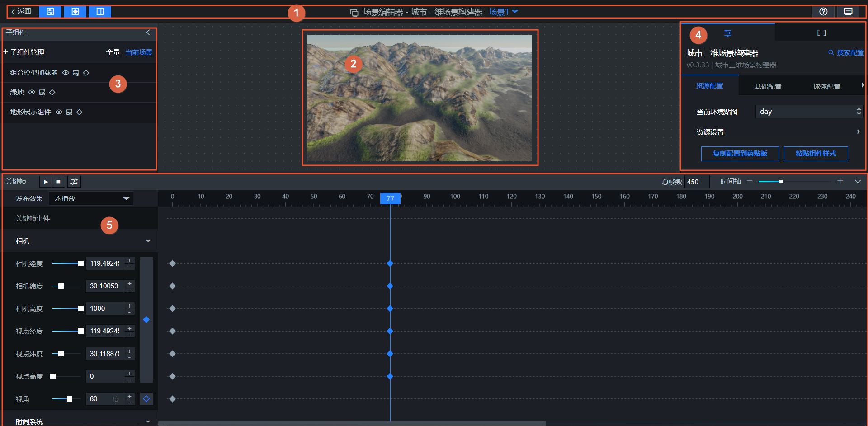Viewport: 868px width, 426px height.
Task: Click the outlined 视角 keyframe diamond button
Action: 146,399
